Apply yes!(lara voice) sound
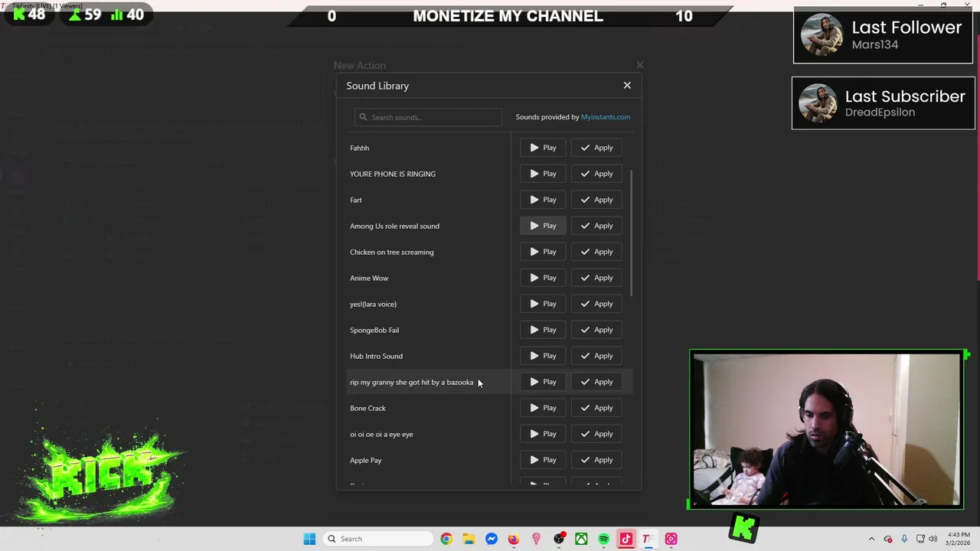The width and height of the screenshot is (980, 551). [596, 304]
